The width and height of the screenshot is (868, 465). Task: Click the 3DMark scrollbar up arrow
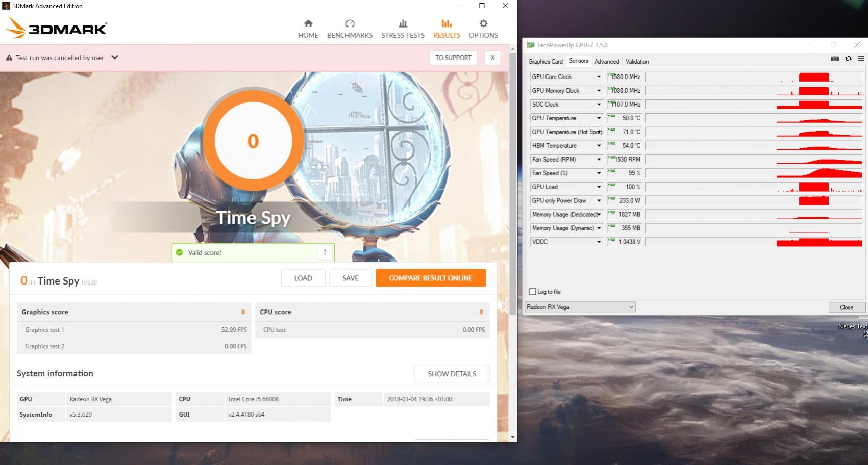coord(512,48)
